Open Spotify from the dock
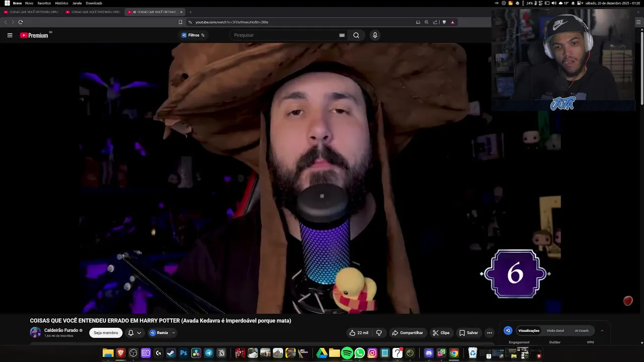The image size is (644, 362). [x=347, y=353]
